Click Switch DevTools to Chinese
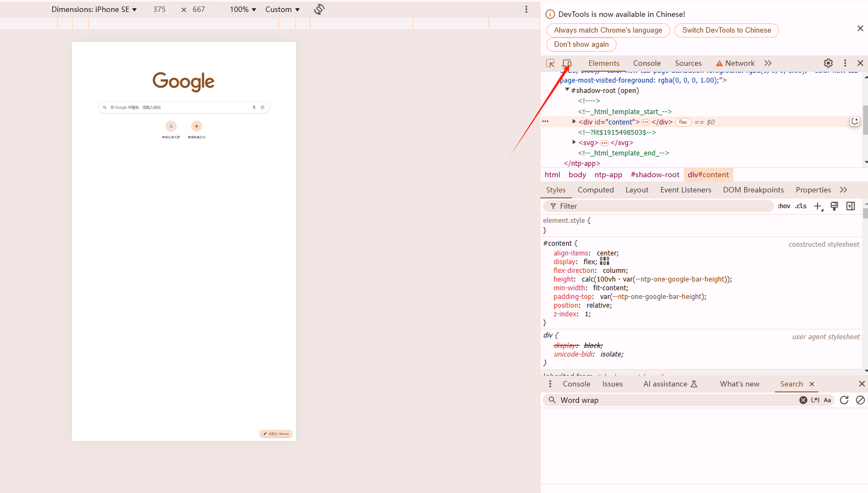 click(726, 30)
